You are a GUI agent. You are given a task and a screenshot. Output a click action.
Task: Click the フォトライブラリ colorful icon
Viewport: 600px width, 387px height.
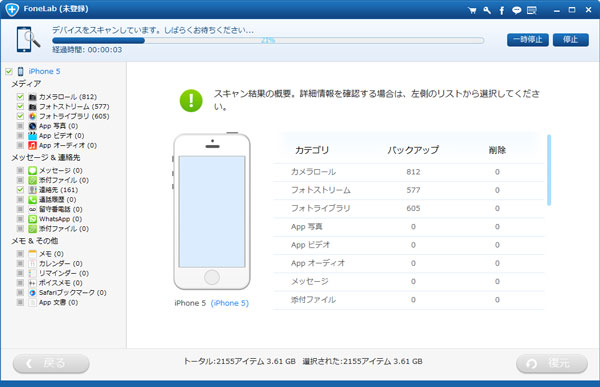(33, 116)
